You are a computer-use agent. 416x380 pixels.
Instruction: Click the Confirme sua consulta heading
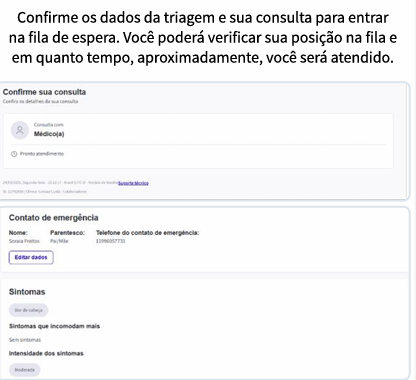pyautogui.click(x=44, y=92)
